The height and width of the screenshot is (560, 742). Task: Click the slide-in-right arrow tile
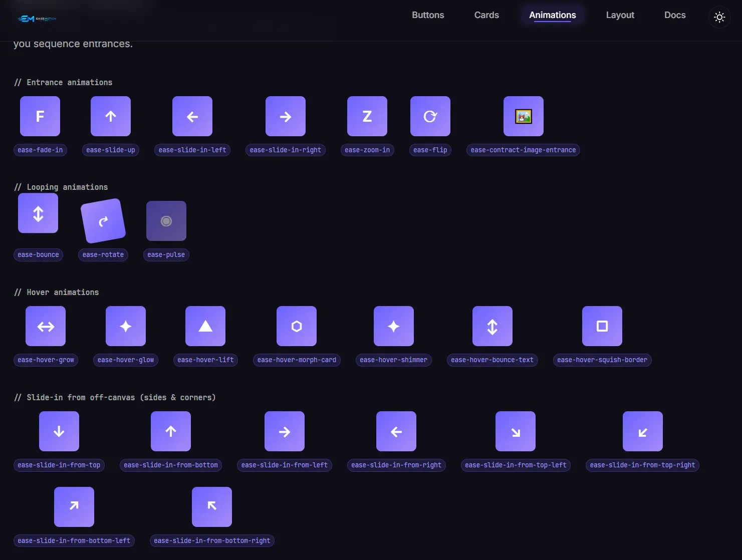point(286,116)
